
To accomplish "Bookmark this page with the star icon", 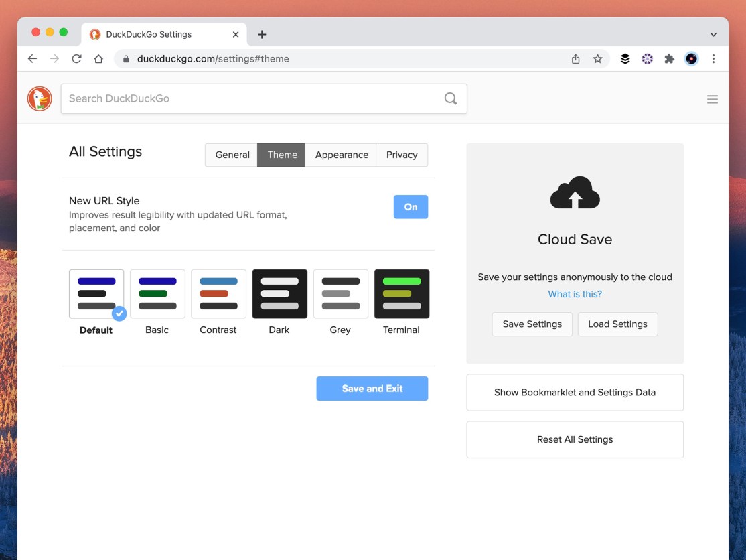I will (x=598, y=58).
